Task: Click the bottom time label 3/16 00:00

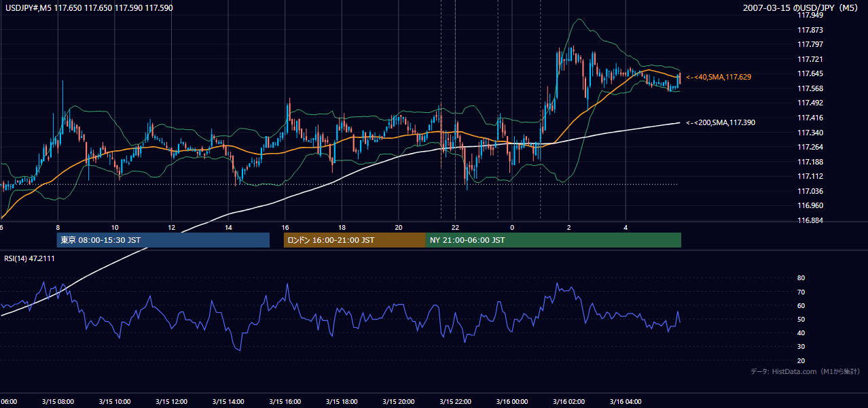Action: 511,401
